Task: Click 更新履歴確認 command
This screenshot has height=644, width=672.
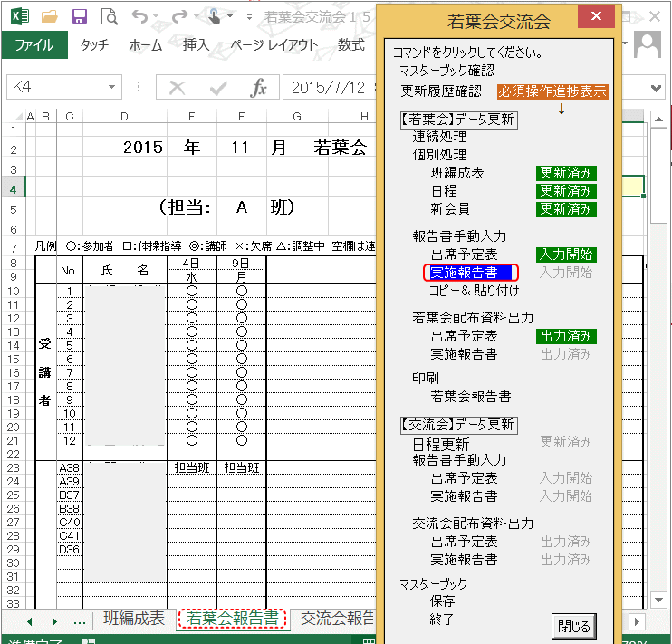Action: tap(441, 91)
